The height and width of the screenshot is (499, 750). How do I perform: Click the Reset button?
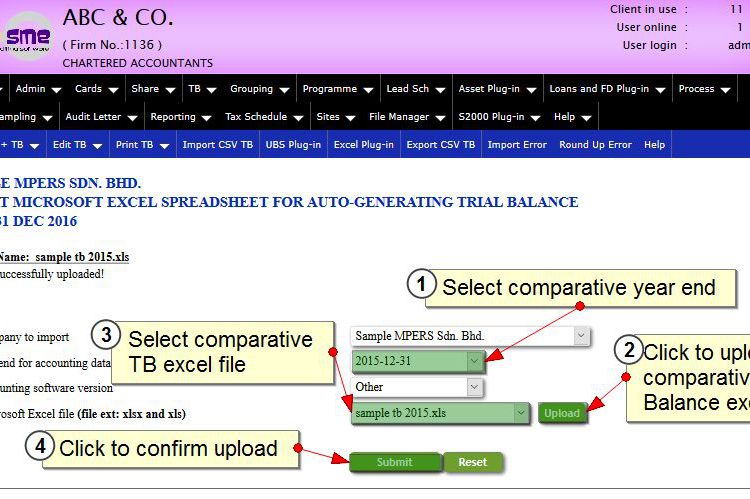pos(473,462)
